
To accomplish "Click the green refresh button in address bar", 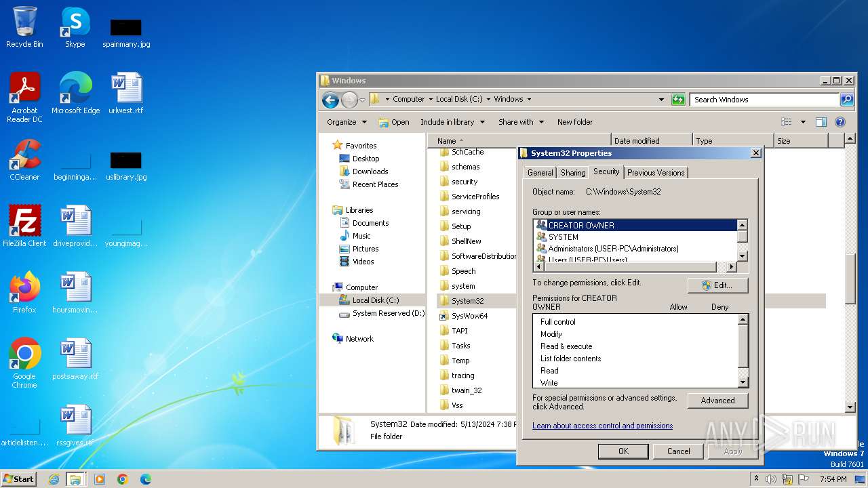I will point(678,100).
